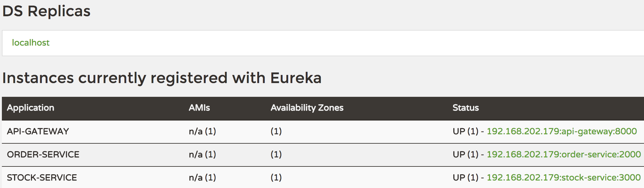The height and width of the screenshot is (188, 644).
Task: Click the AMIs column header
Action: (x=199, y=108)
